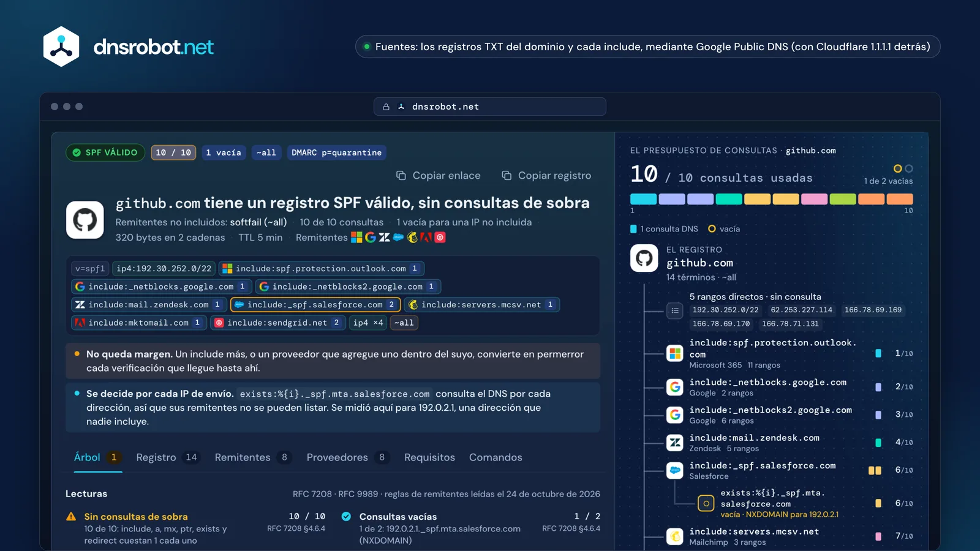This screenshot has width=980, height=551.
Task: Select the highlighted include:_spf.salesforce.com chip
Action: [315, 304]
